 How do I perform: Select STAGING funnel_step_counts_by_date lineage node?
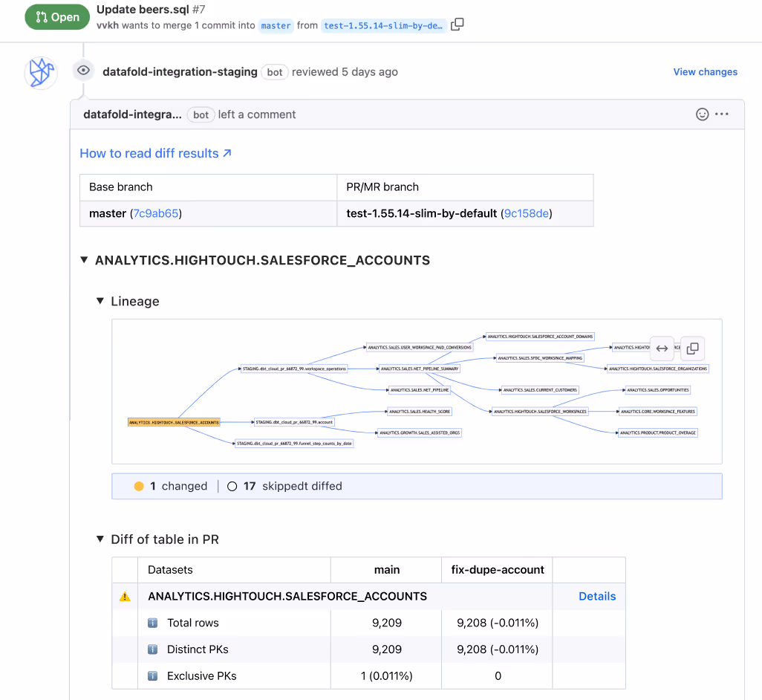[295, 444]
